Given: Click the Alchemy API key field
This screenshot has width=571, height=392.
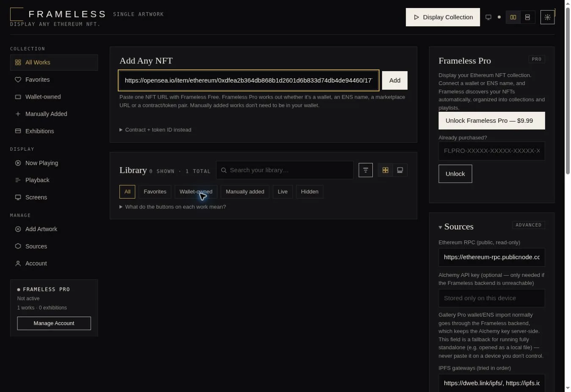Looking at the screenshot, I should tap(492, 298).
